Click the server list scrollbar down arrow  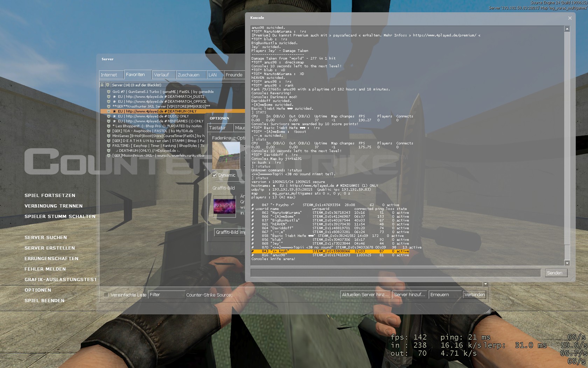tap(485, 284)
